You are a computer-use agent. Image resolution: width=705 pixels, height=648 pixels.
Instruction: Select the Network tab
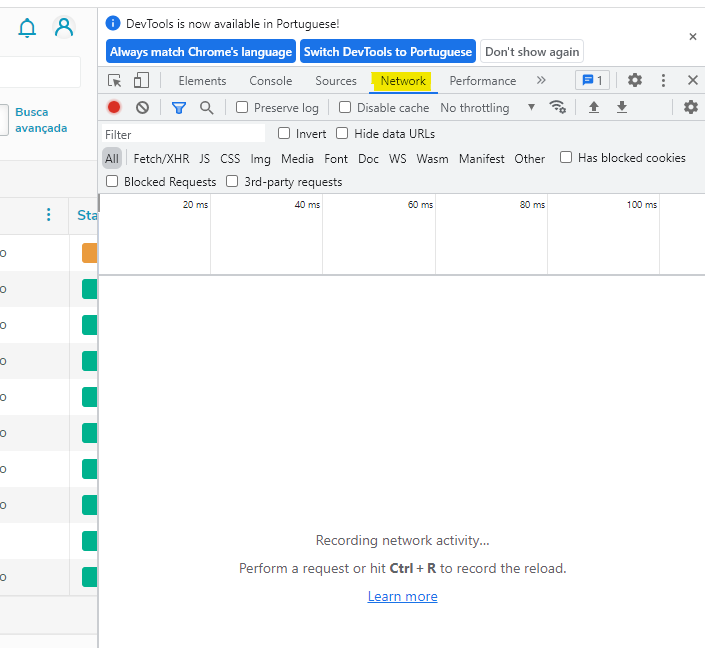[x=403, y=81]
